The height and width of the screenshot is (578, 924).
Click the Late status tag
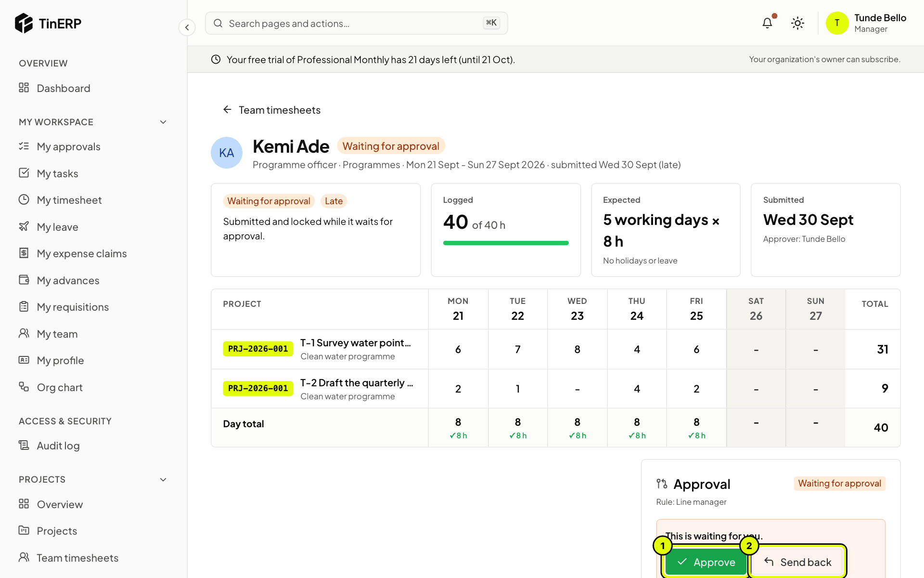coord(334,201)
